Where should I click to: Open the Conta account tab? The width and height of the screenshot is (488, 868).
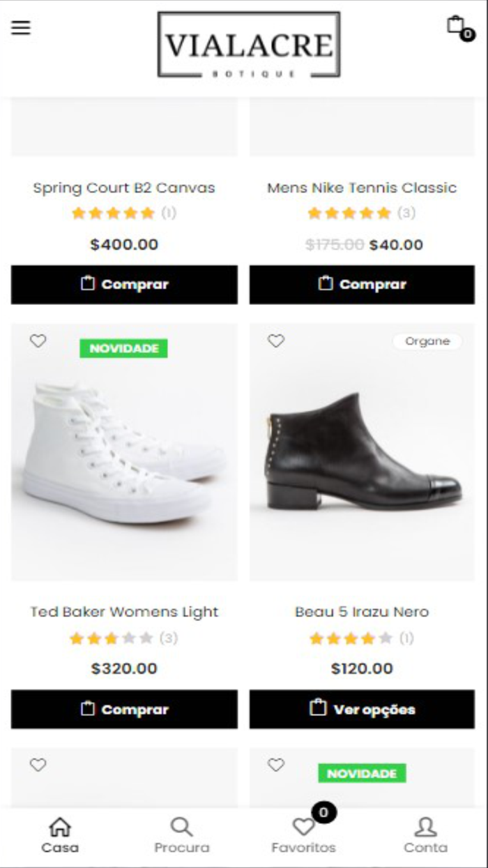tap(425, 836)
